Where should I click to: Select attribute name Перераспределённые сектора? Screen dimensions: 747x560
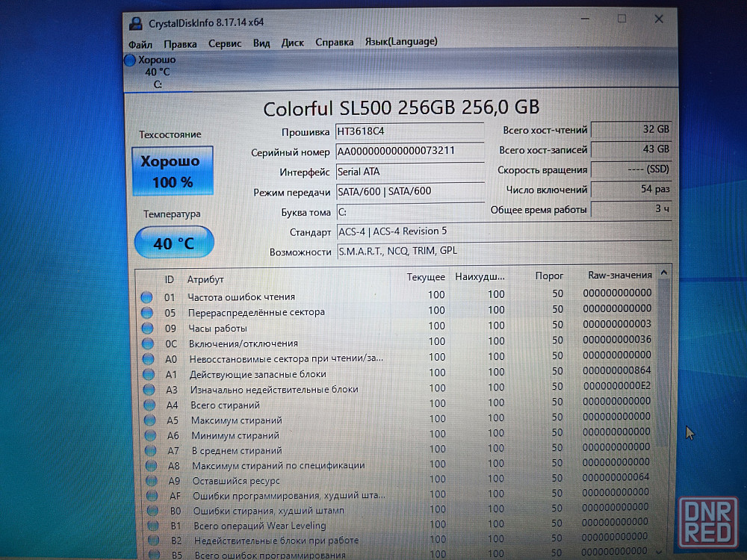click(256, 313)
